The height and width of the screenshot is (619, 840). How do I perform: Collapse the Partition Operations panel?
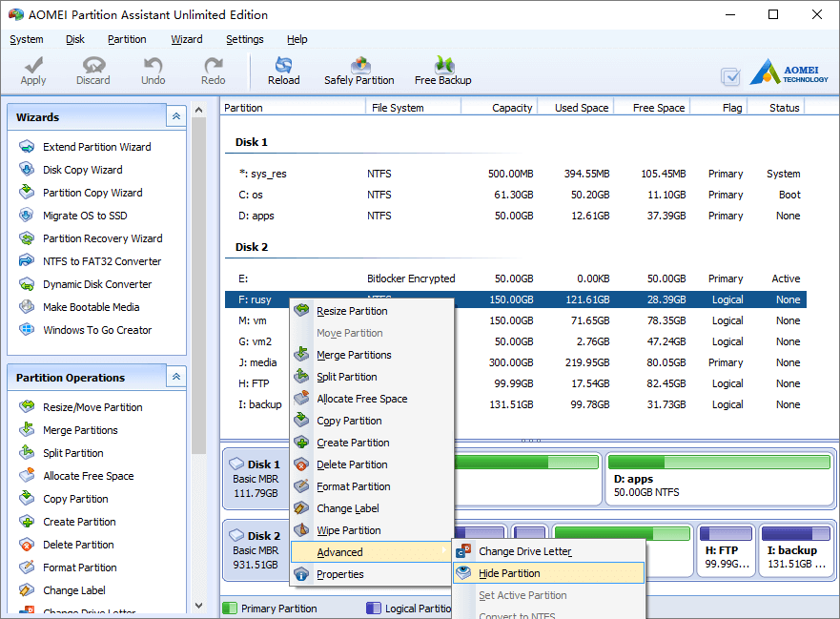pos(176,377)
